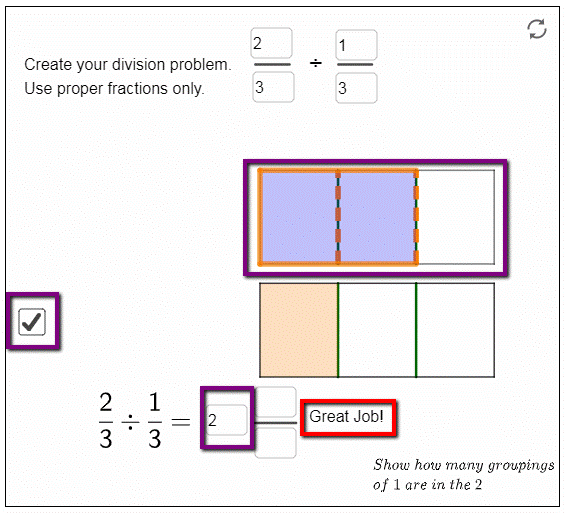Click the middle empty third of the bottom bar
Screen dimensions: 567x513
[377, 330]
